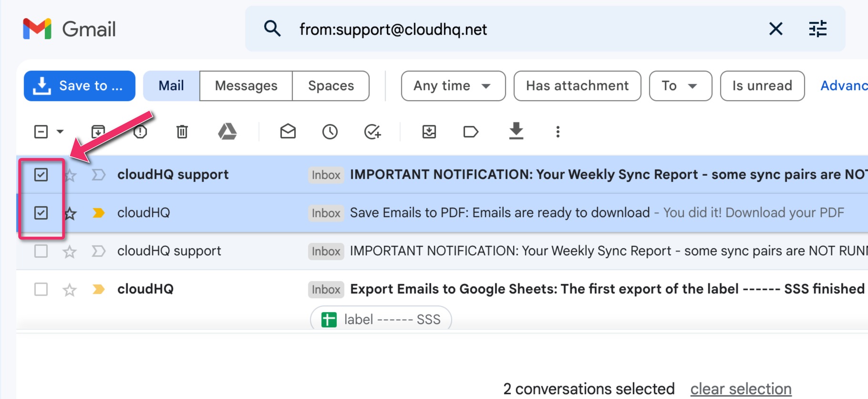Open search filter options icon
Viewport: 868px width, 399px height.
click(x=818, y=29)
